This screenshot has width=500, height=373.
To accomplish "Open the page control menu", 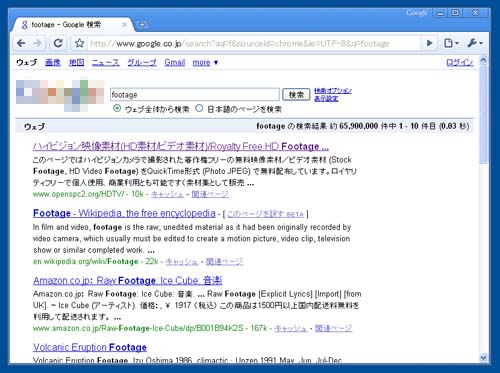I will pyautogui.click(x=451, y=43).
